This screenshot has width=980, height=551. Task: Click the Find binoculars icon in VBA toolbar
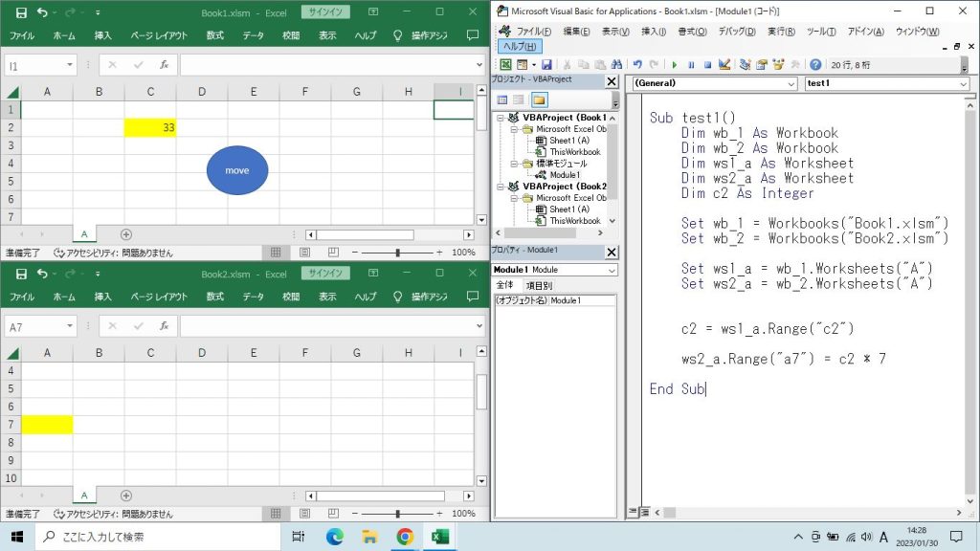point(614,65)
